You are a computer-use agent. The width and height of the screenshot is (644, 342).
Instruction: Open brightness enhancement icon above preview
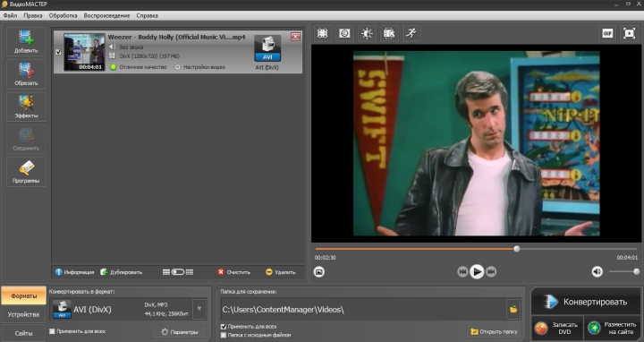click(x=367, y=33)
